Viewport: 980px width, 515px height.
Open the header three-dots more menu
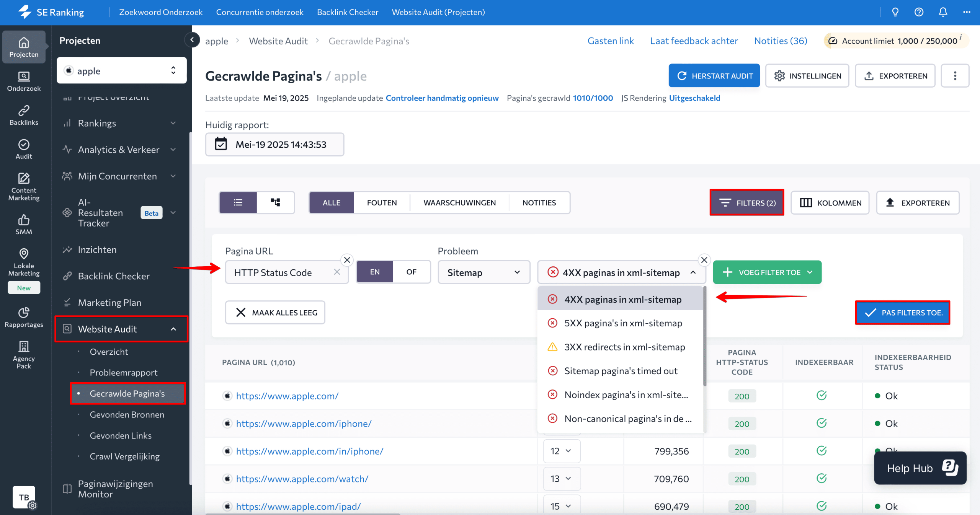click(967, 12)
